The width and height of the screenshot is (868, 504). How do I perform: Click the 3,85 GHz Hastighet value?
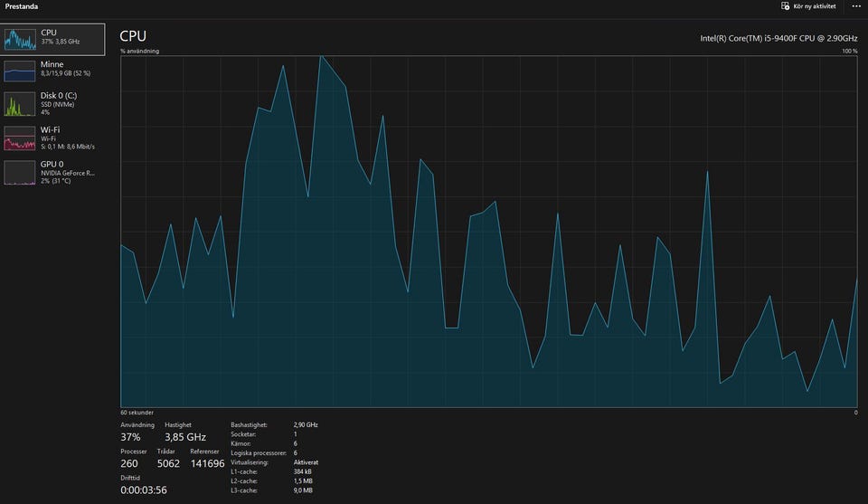click(185, 437)
